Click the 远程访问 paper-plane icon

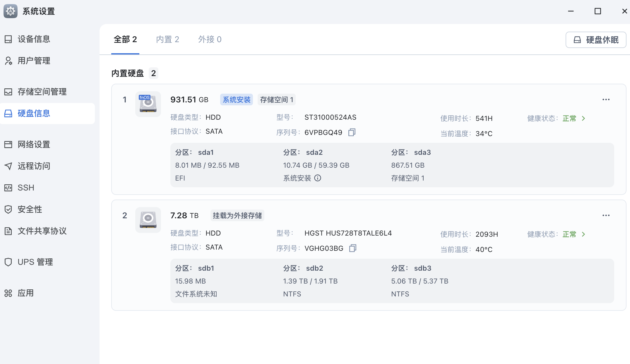tap(8, 166)
